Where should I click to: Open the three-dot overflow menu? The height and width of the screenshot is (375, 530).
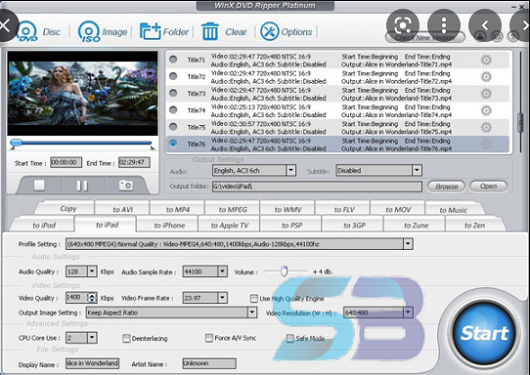coord(444,25)
